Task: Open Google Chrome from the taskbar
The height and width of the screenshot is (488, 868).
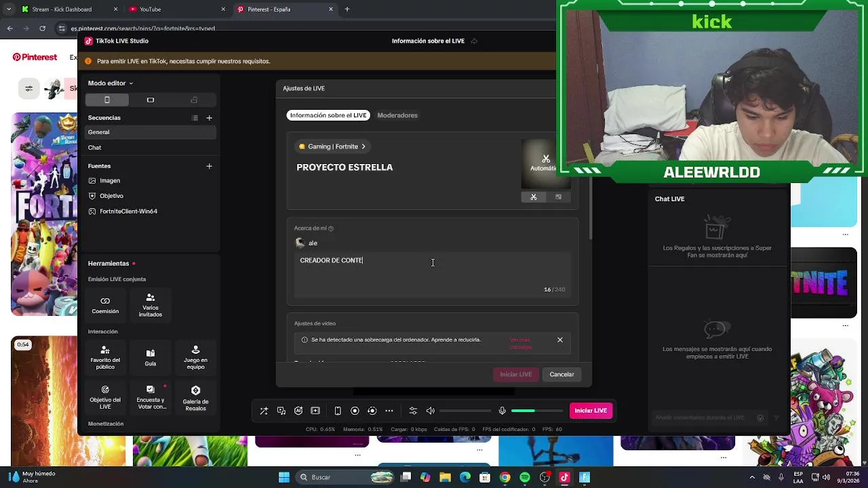Action: 505,477
